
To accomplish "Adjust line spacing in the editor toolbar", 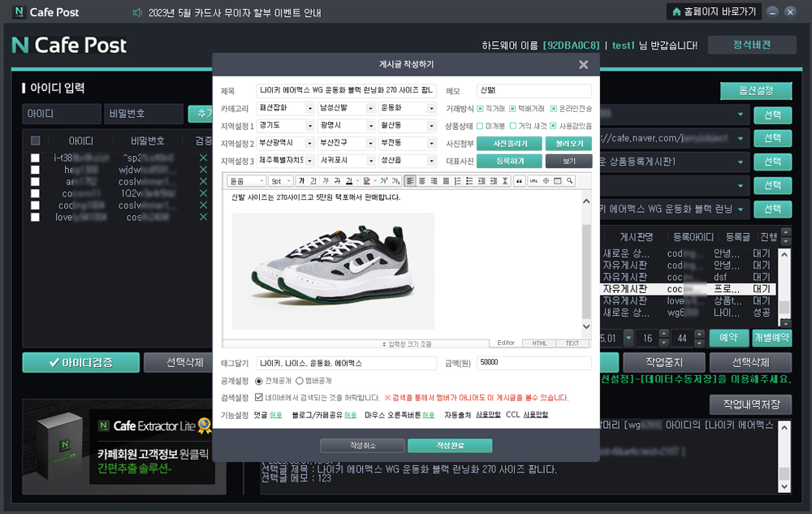I will [x=505, y=180].
